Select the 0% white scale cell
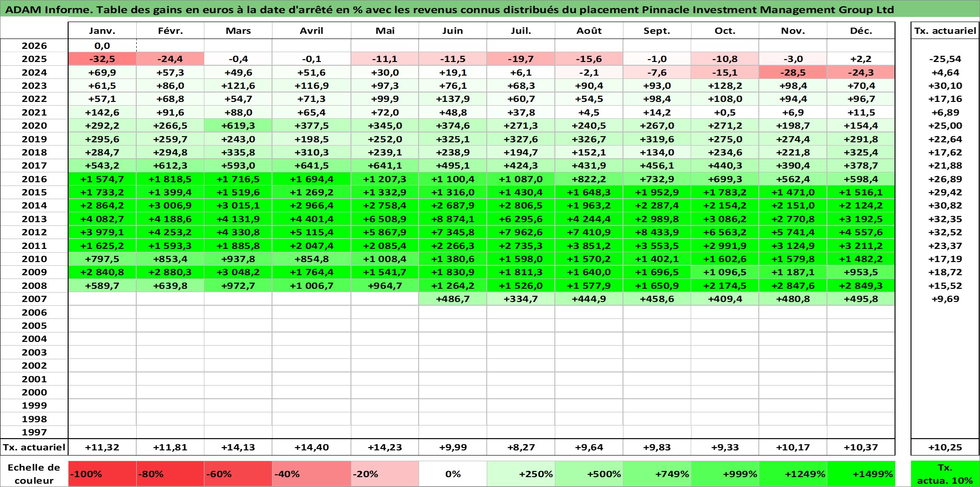Screen dimensions: 980x487 pos(452,474)
